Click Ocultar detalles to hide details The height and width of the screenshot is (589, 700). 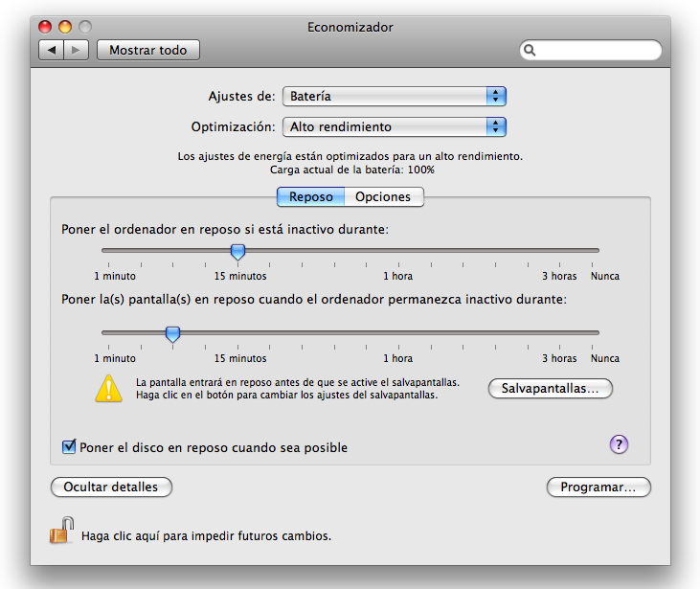point(111,487)
